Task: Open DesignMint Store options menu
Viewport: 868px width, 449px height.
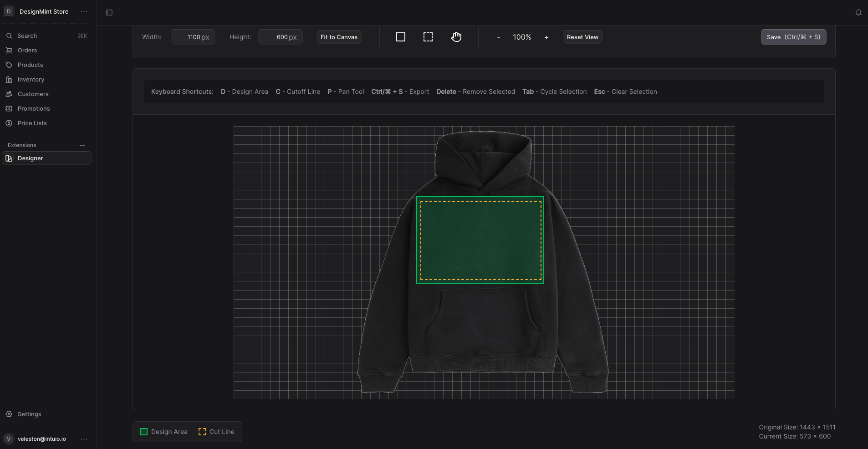Action: click(84, 11)
